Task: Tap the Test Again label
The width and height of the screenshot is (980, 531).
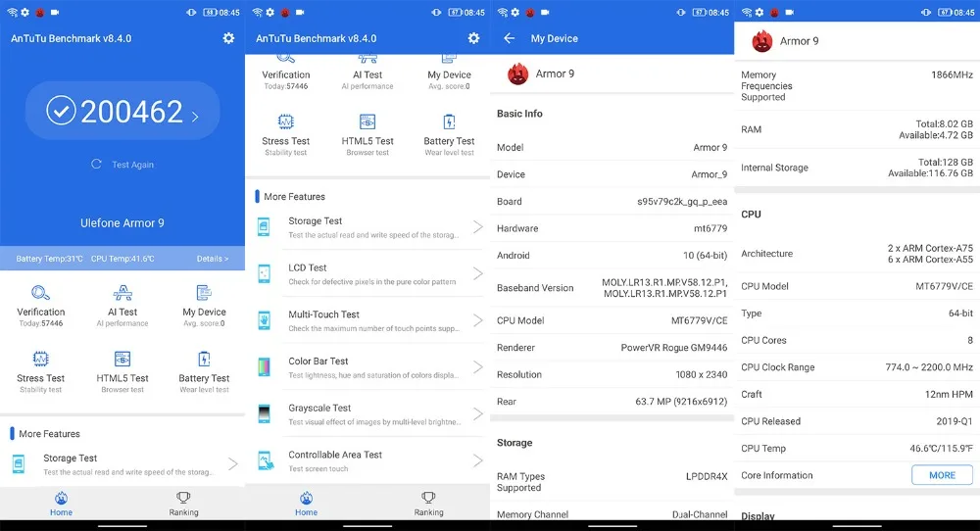Action: [x=132, y=165]
